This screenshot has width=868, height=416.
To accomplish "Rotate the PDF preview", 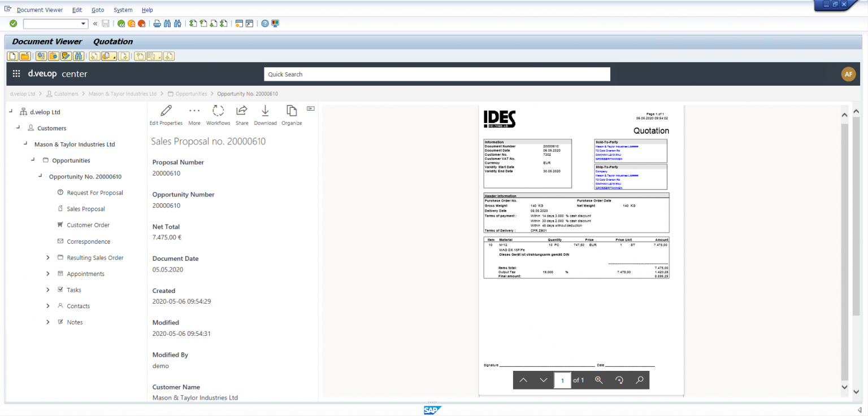I will [619, 380].
